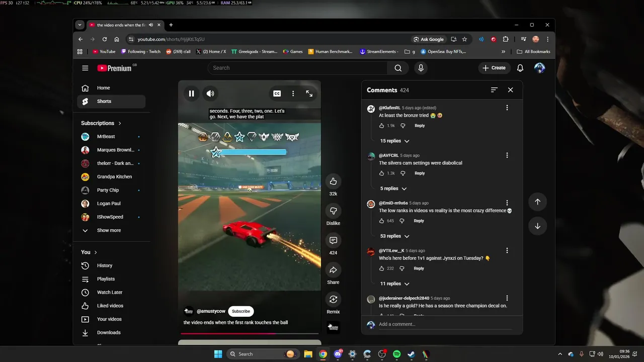This screenshot has height=362, width=644.
Task: Bookmark this page with the star
Action: tap(464, 39)
